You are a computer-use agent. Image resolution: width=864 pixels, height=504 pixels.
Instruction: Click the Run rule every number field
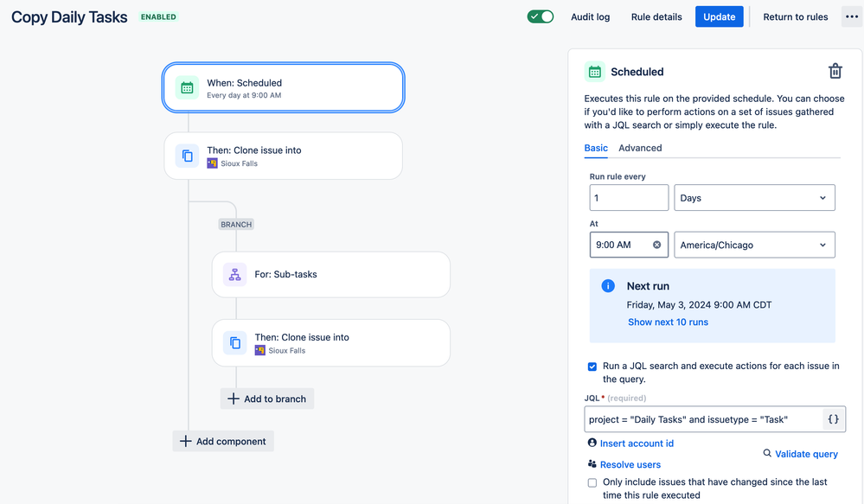point(629,198)
